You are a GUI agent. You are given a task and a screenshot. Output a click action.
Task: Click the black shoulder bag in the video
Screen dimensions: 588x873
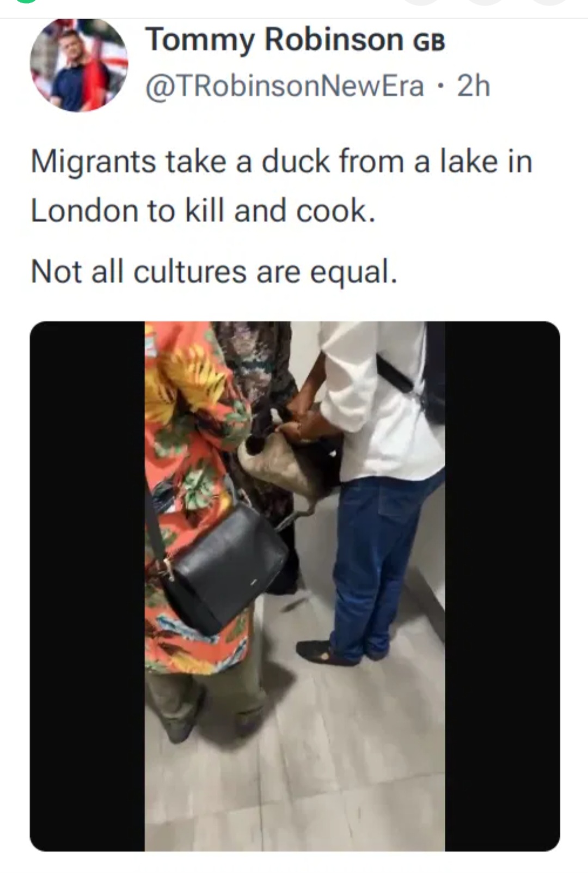[229, 569]
